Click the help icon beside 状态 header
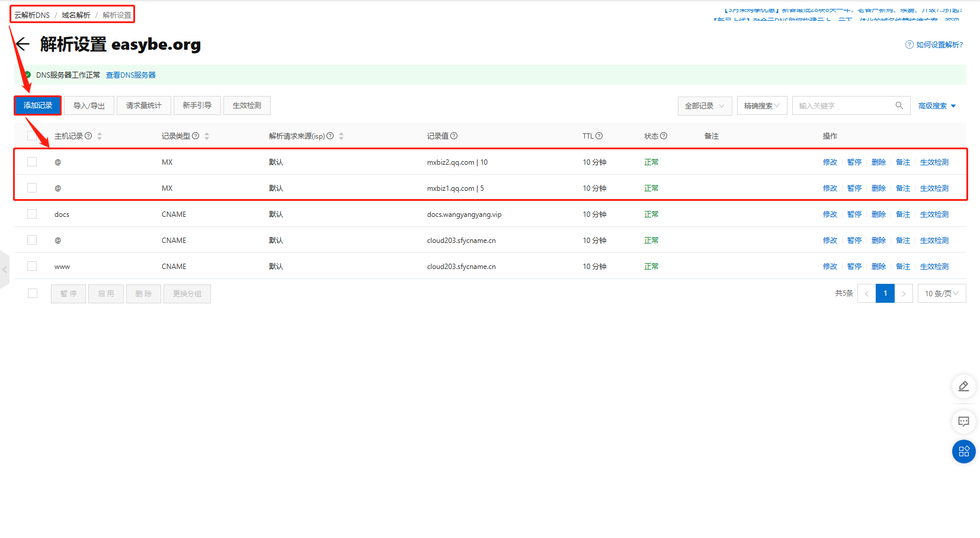This screenshot has height=538, width=980. click(x=664, y=136)
